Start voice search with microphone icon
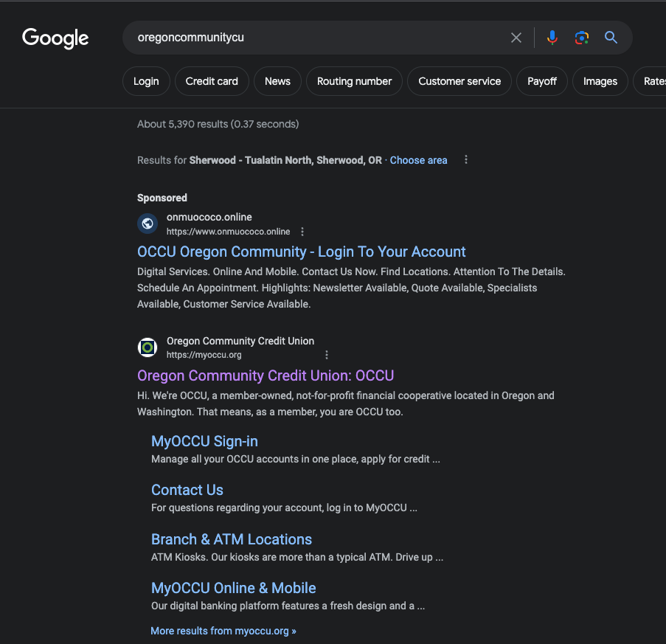This screenshot has height=644, width=666. (x=552, y=38)
